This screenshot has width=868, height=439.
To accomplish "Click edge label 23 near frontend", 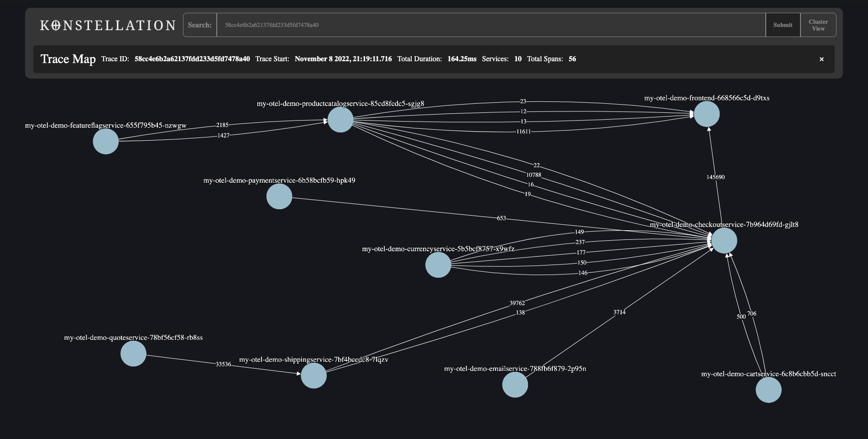I will coord(523,101).
